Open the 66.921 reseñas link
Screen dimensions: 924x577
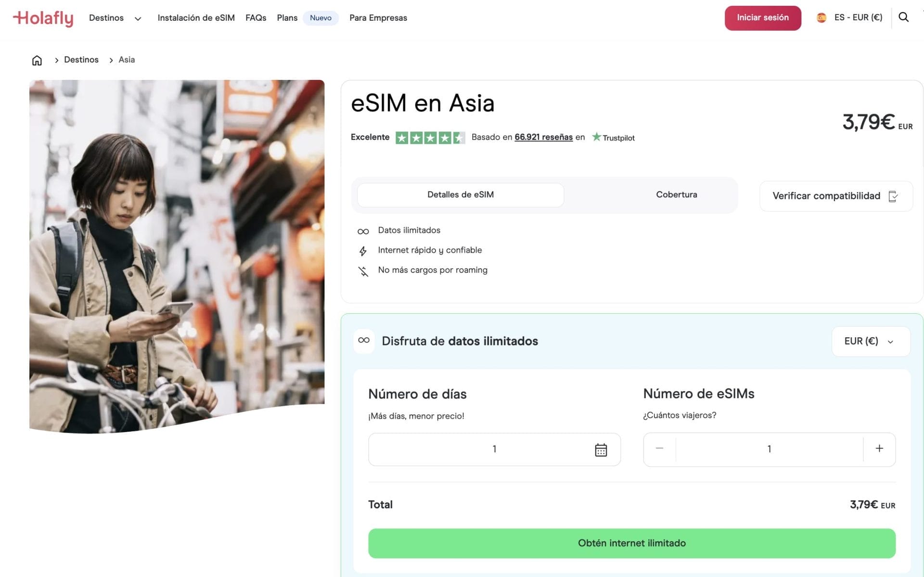pos(543,137)
